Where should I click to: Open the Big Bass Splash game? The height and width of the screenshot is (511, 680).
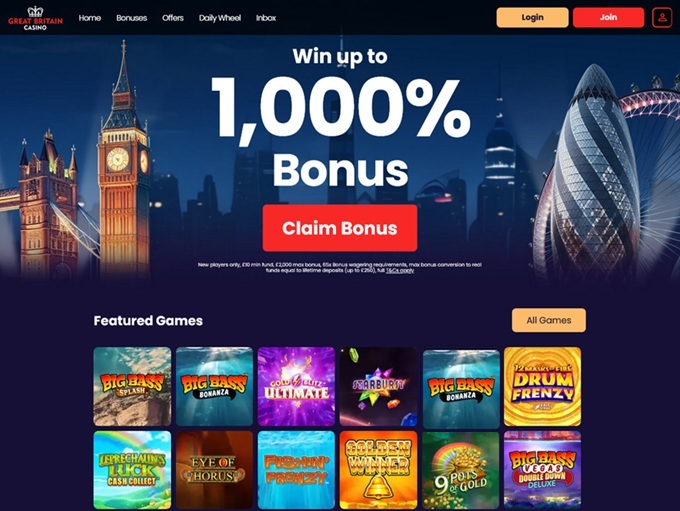(x=132, y=386)
